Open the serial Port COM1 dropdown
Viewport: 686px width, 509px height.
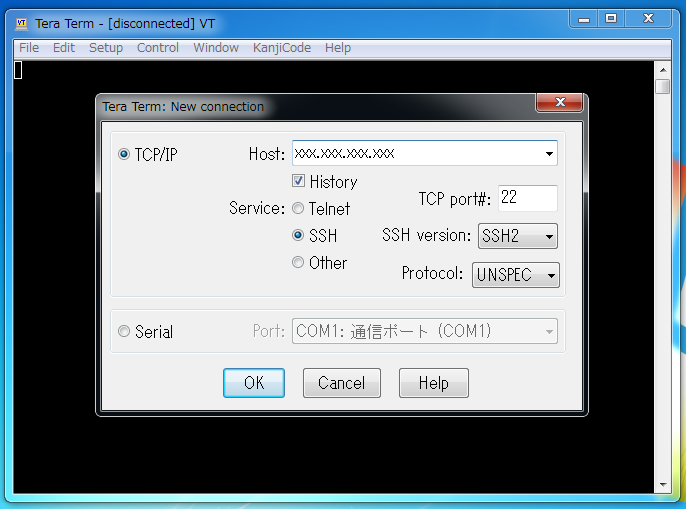click(x=425, y=331)
